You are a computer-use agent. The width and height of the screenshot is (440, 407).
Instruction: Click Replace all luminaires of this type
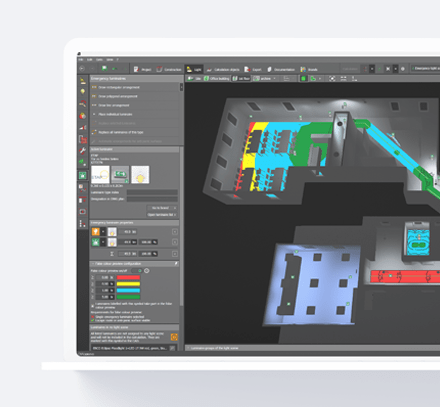click(x=135, y=132)
